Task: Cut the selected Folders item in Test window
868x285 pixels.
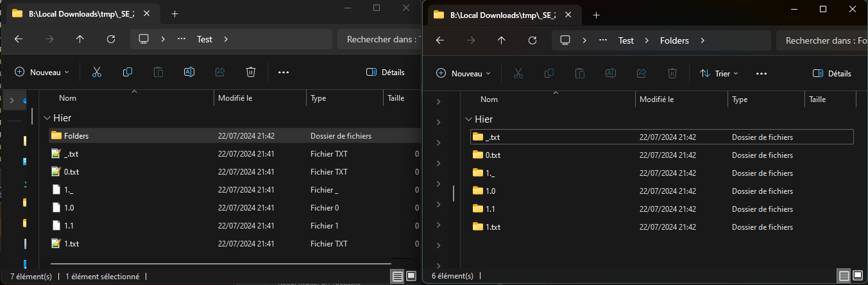Action: coord(97,73)
